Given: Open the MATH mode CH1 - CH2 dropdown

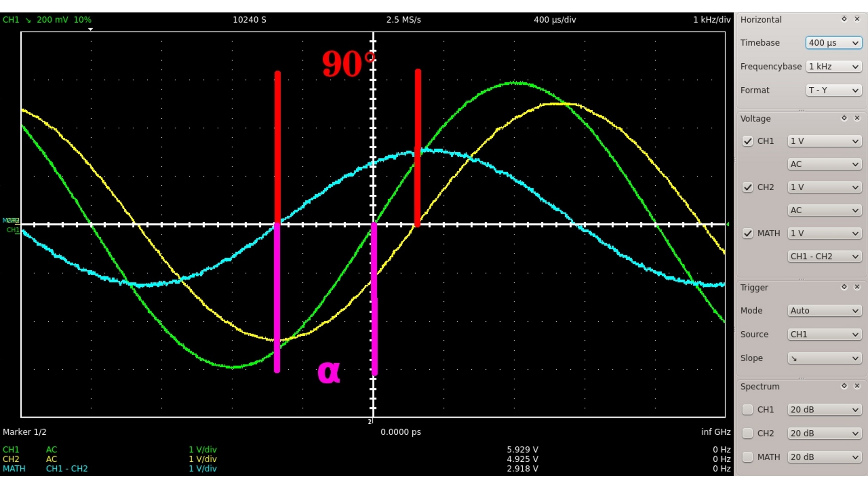Looking at the screenshot, I should tap(824, 256).
